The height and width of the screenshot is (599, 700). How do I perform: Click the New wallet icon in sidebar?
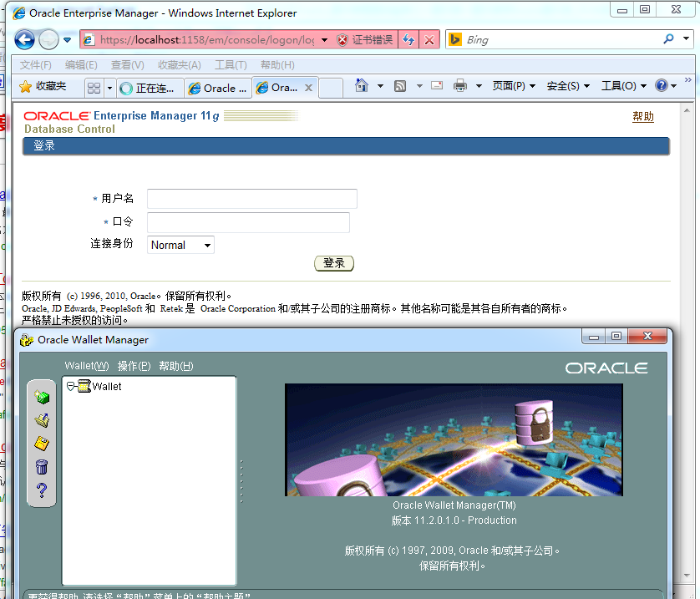tap(42, 397)
